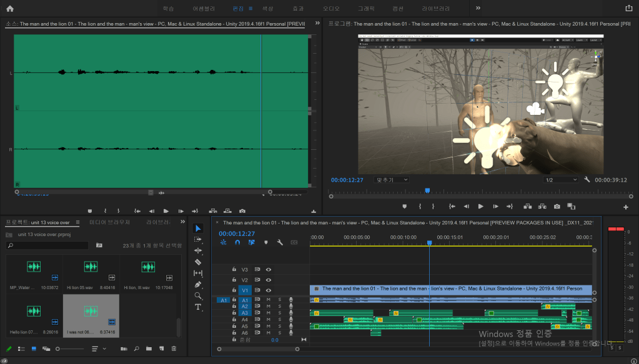Toggle Snap magnet in timeline
The image size is (639, 364).
click(237, 242)
